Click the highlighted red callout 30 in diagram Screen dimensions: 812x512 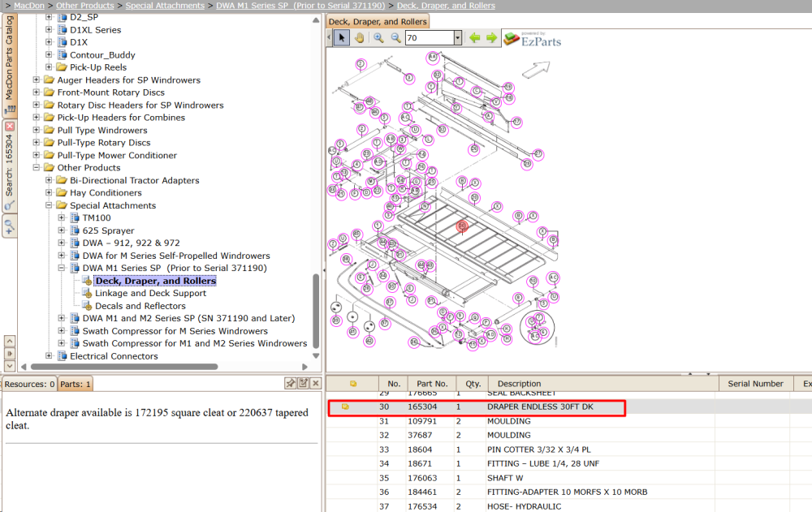pyautogui.click(x=462, y=226)
